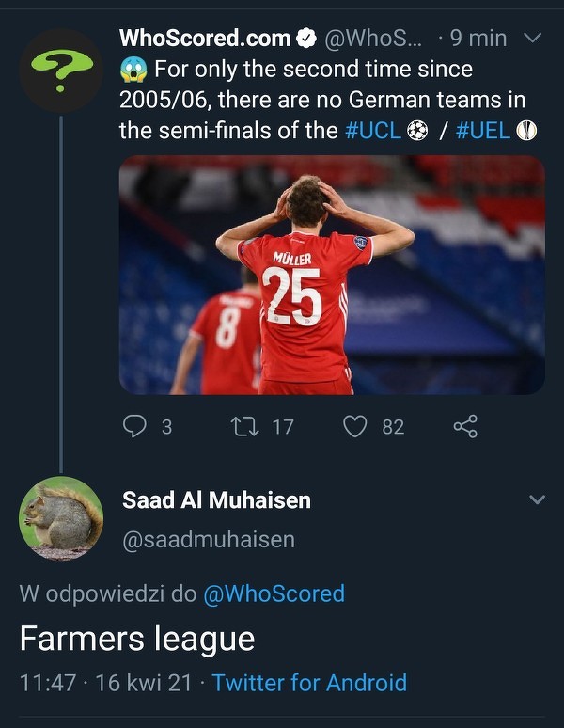Image resolution: width=564 pixels, height=728 pixels.
Task: Open the WhoScored.com account name
Action: tap(205, 39)
